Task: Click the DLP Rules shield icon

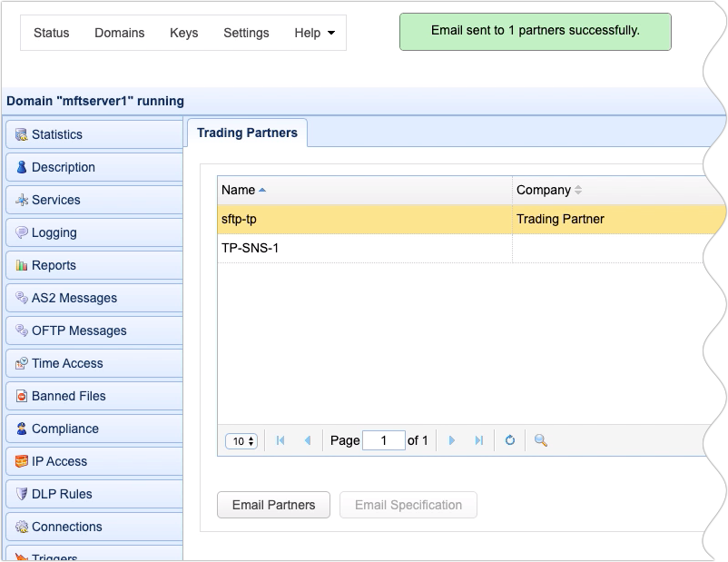Action: coord(20,494)
